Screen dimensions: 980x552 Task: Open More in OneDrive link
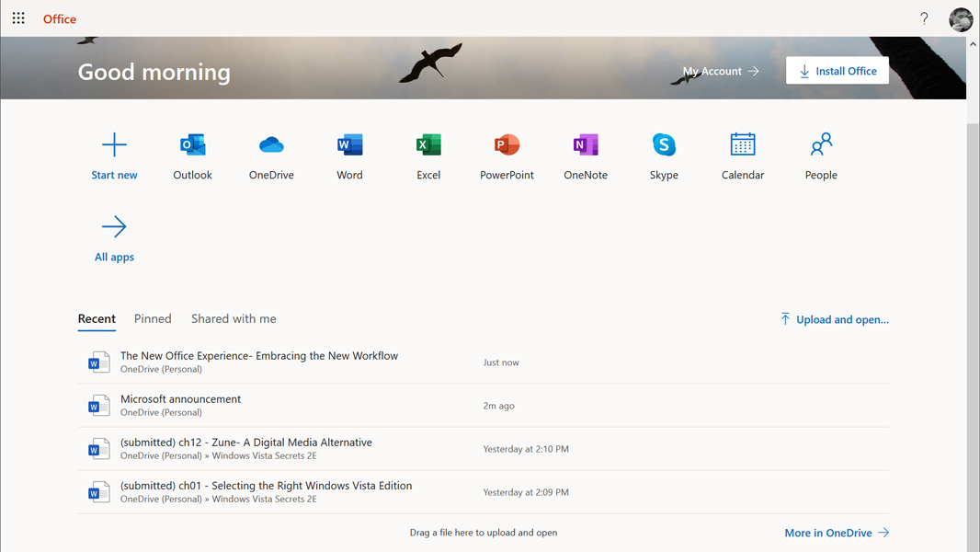click(x=836, y=533)
